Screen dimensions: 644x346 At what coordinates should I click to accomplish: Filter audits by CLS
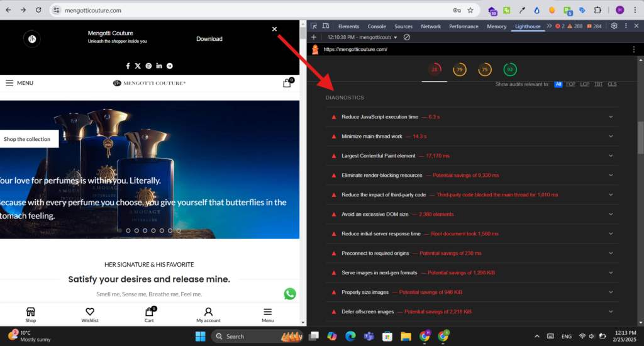click(x=612, y=84)
